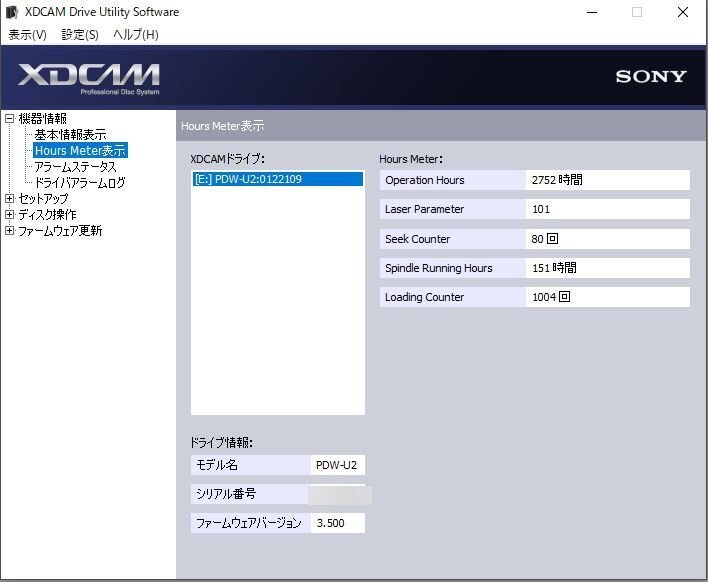Image resolution: width=708 pixels, height=582 pixels.
Task: Click the ファームウェアバージョン label
Action: [248, 523]
